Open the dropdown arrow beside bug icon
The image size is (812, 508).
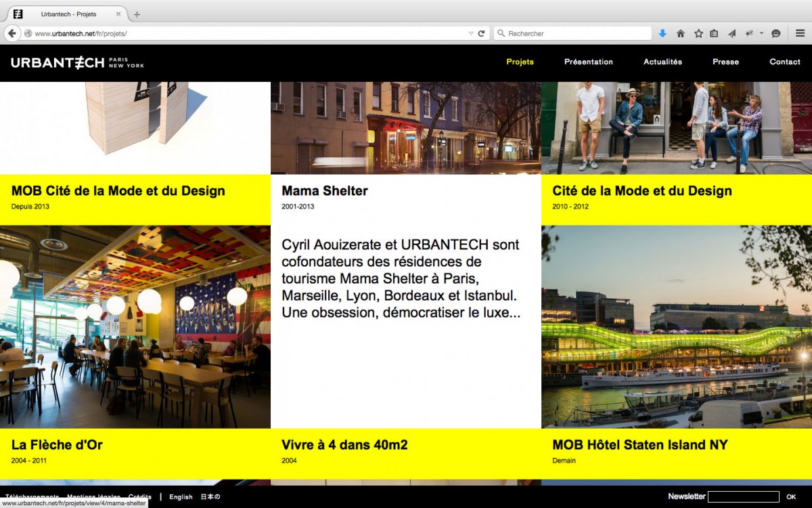click(761, 33)
